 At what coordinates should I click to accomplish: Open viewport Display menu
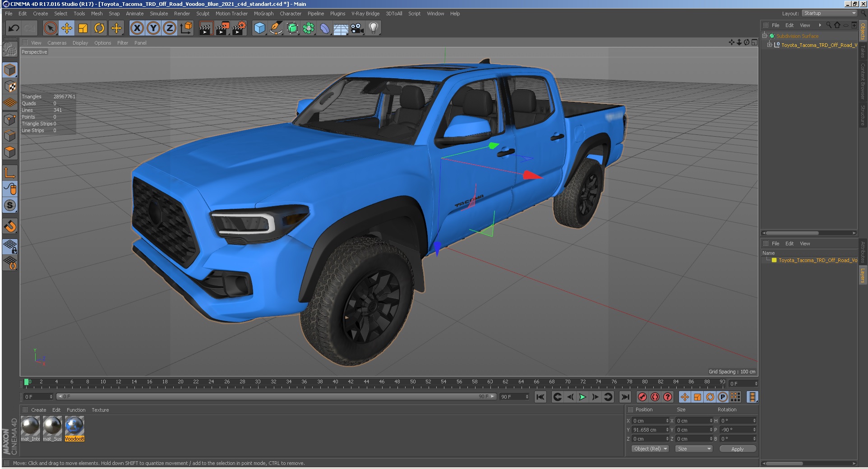click(80, 43)
